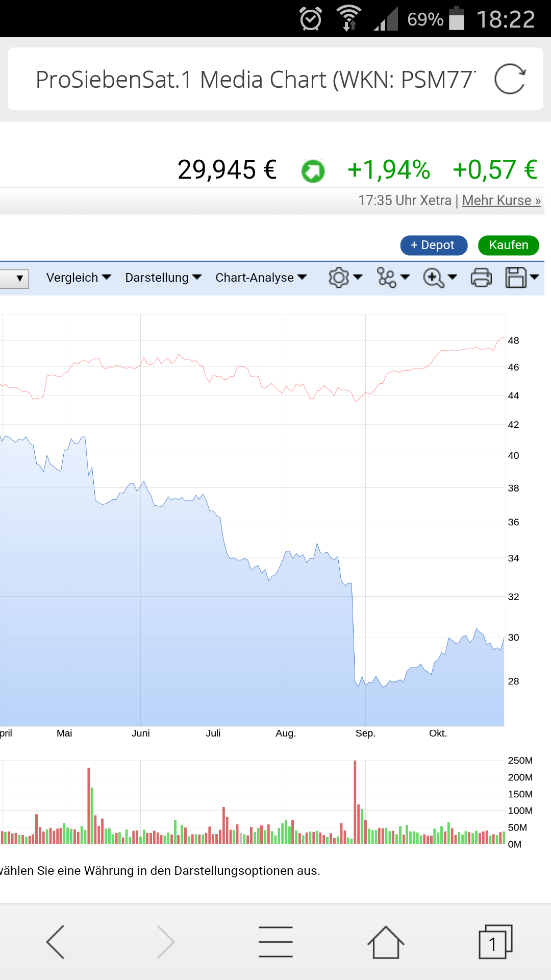This screenshot has width=551, height=980.
Task: Open the browser home page icon
Action: coord(386,942)
